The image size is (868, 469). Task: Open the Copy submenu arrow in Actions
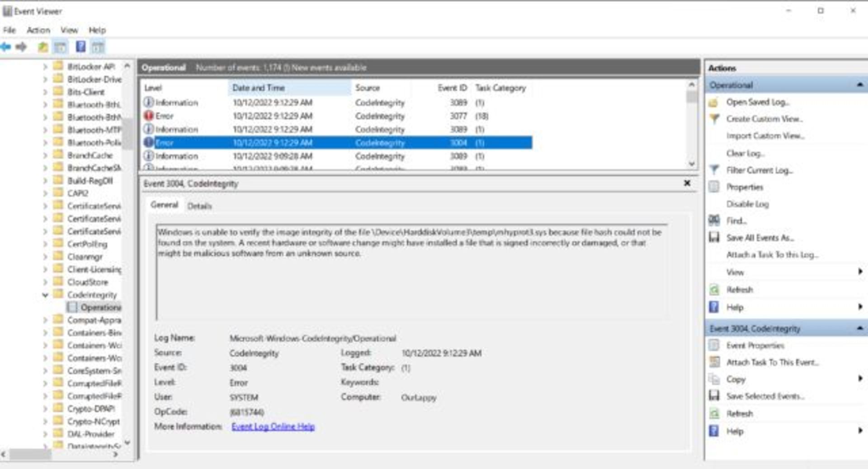click(860, 379)
